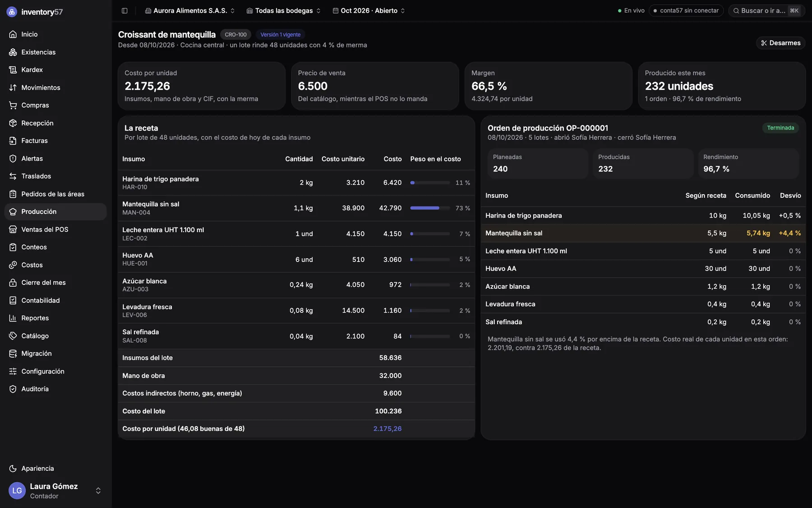Click the Ventas del POS store icon
The image size is (812, 508).
click(x=13, y=229)
